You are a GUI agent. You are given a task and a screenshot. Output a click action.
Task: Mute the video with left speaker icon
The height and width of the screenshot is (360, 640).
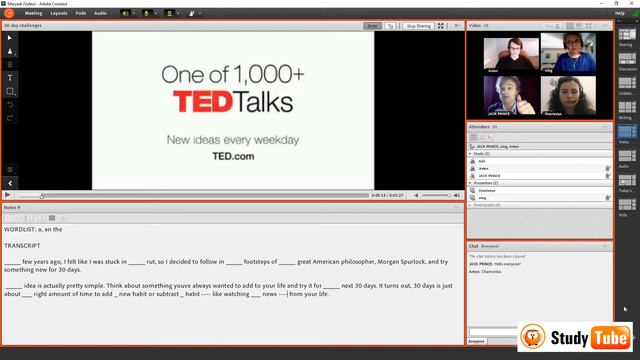point(416,196)
